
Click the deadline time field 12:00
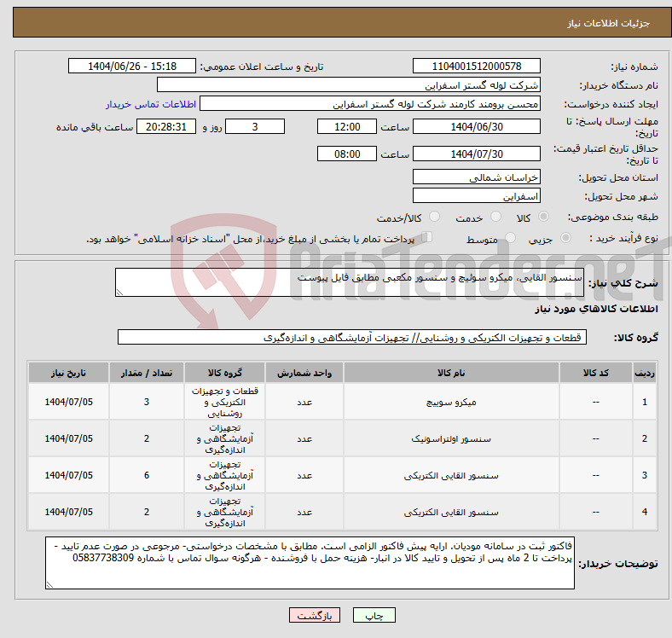347,126
